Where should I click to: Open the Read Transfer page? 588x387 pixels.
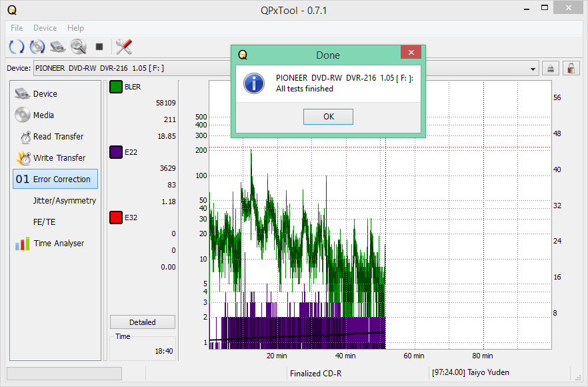click(55, 137)
